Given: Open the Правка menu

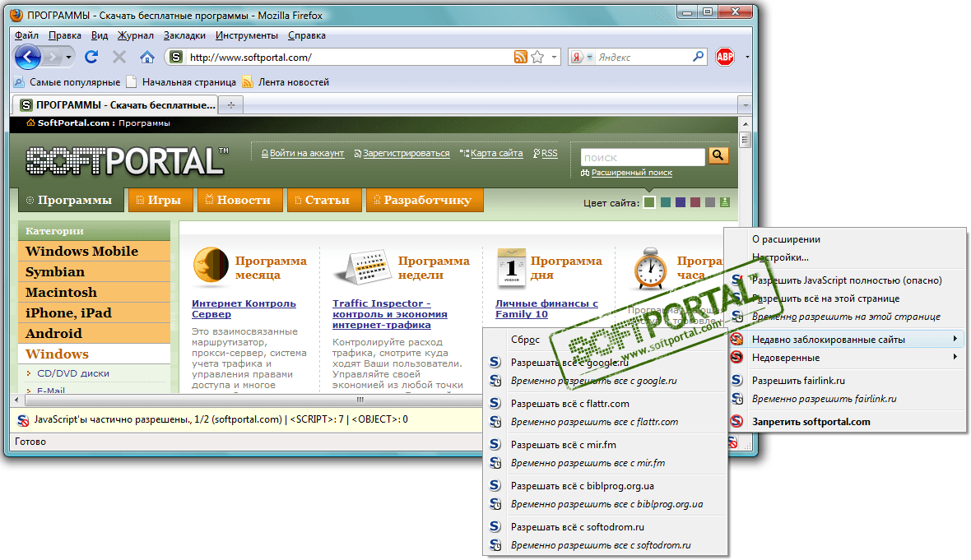Looking at the screenshot, I should [x=64, y=35].
